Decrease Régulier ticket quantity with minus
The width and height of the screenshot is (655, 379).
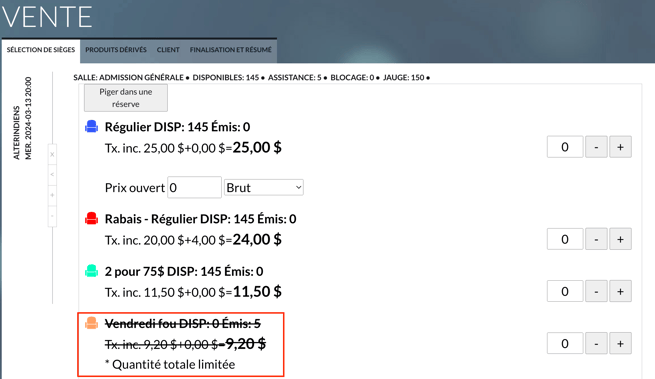pyautogui.click(x=596, y=147)
